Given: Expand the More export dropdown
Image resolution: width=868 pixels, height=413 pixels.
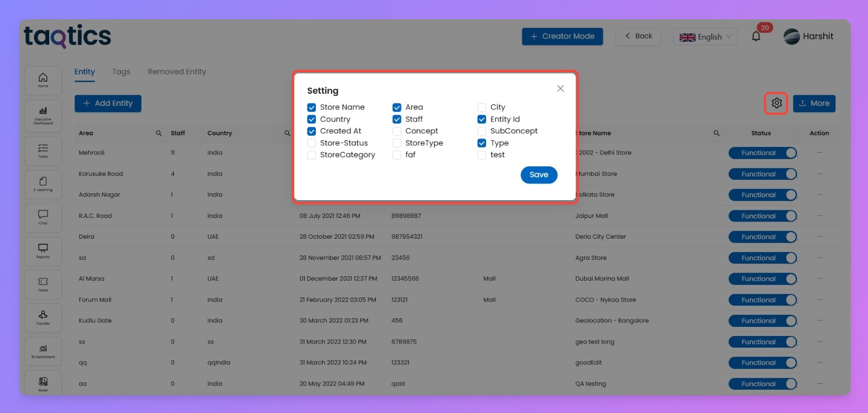Looking at the screenshot, I should [814, 103].
